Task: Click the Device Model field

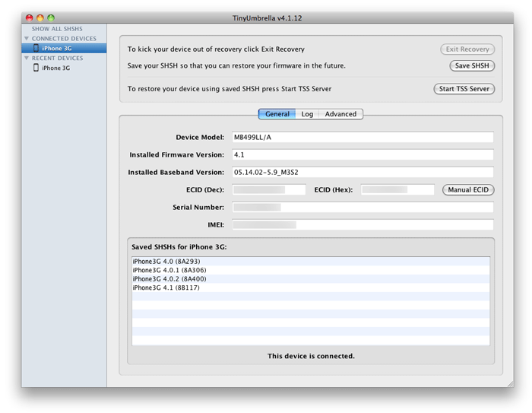Action: coord(363,138)
